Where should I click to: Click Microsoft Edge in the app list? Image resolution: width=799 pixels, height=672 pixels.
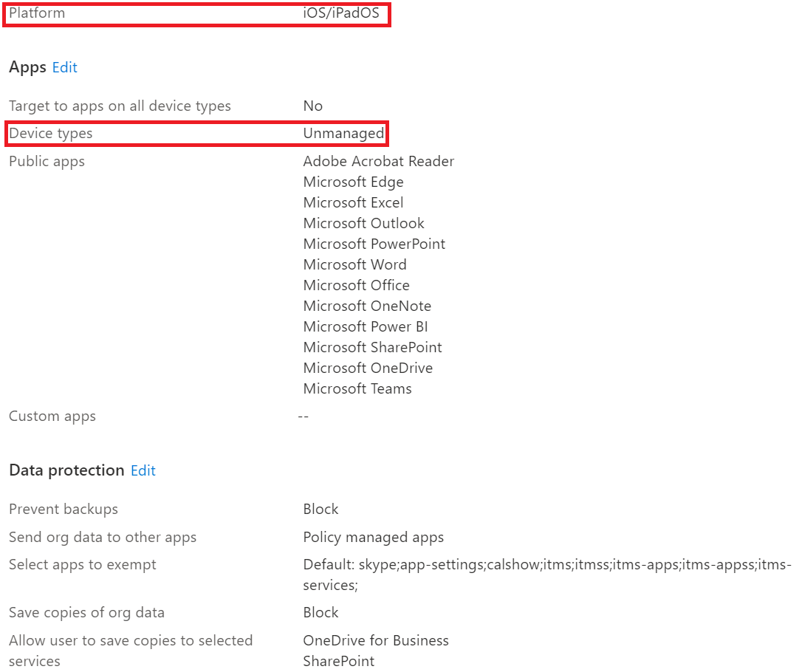(x=353, y=182)
